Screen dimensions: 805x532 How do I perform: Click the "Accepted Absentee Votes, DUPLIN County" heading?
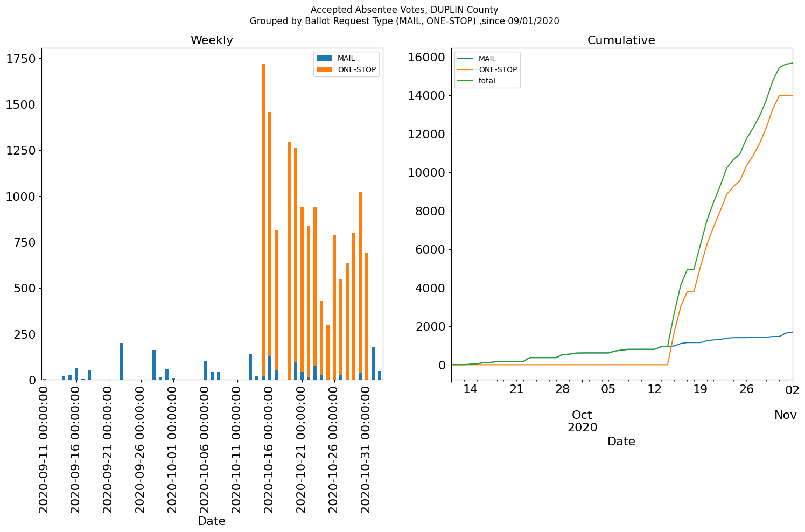[404, 10]
